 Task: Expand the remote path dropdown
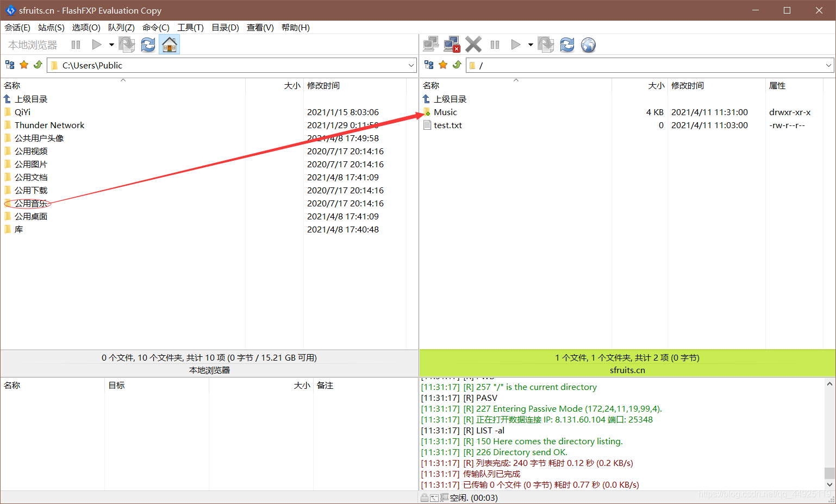(x=828, y=65)
